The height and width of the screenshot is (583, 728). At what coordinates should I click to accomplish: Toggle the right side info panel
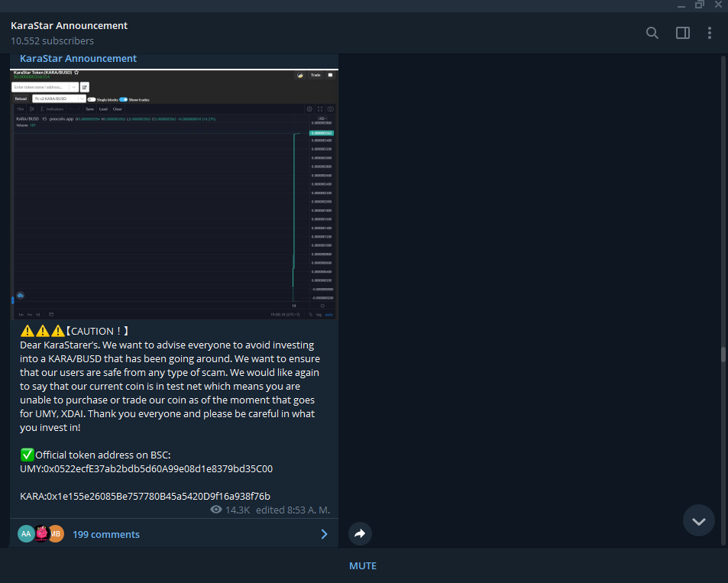(x=682, y=33)
